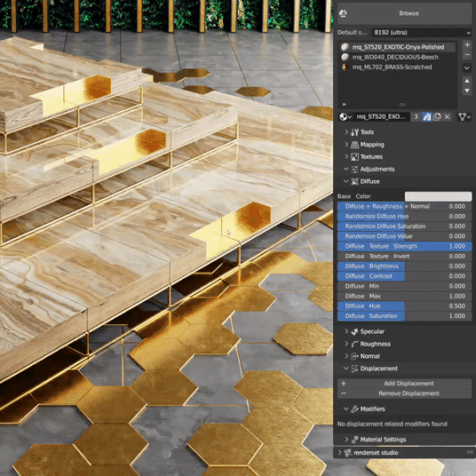Image resolution: width=476 pixels, height=476 pixels.
Task: Open material slot specials chevron menu
Action: [x=467, y=68]
